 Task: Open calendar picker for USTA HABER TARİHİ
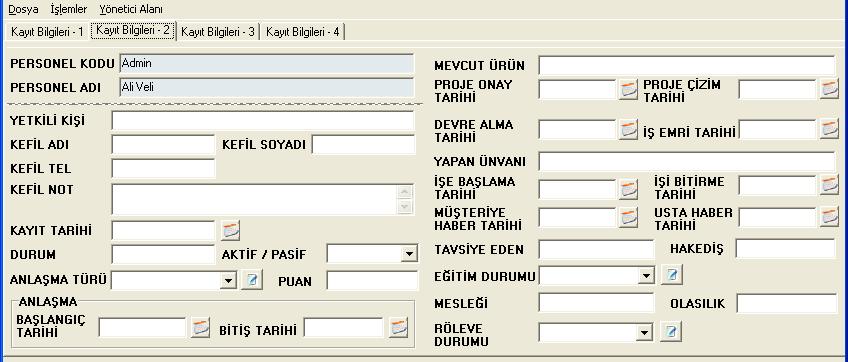click(x=829, y=217)
